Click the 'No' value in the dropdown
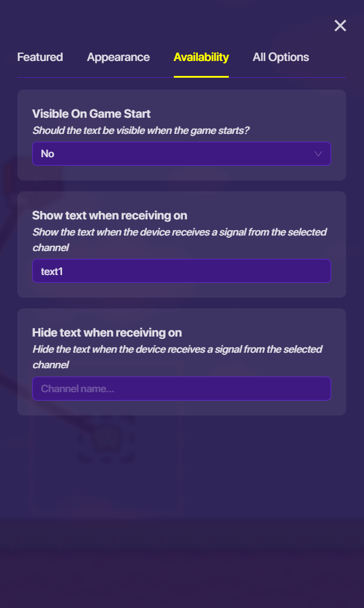 coord(48,154)
